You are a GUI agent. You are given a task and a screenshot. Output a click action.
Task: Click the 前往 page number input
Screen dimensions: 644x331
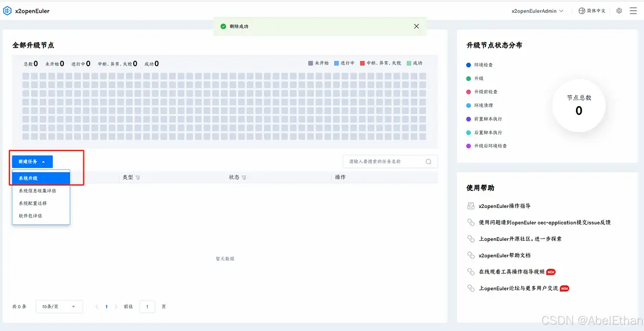point(147,306)
